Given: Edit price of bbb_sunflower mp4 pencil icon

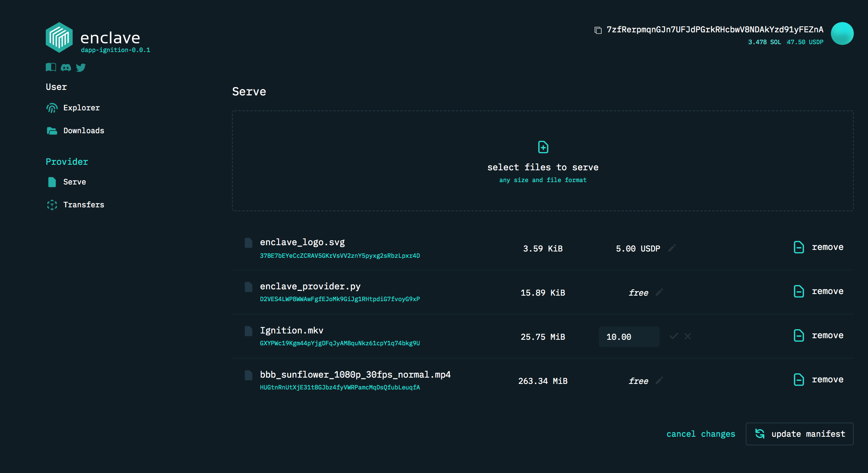Looking at the screenshot, I should click(x=659, y=380).
